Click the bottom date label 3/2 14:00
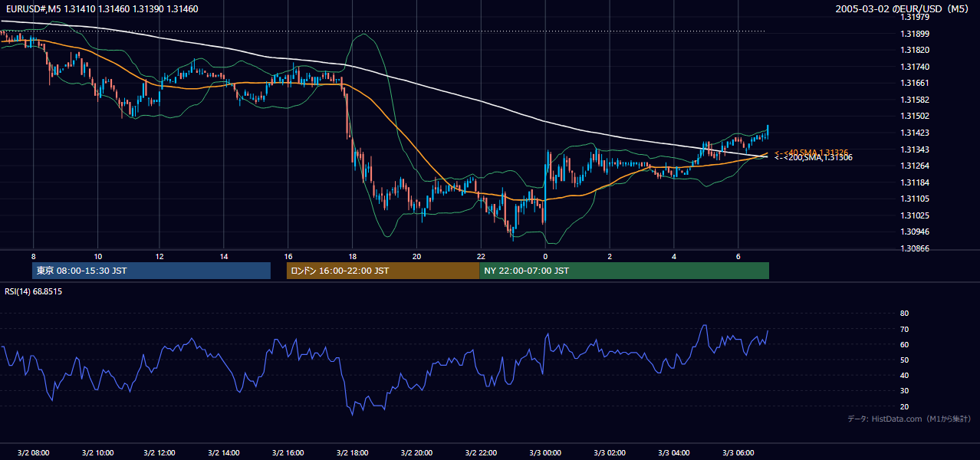 point(224,453)
